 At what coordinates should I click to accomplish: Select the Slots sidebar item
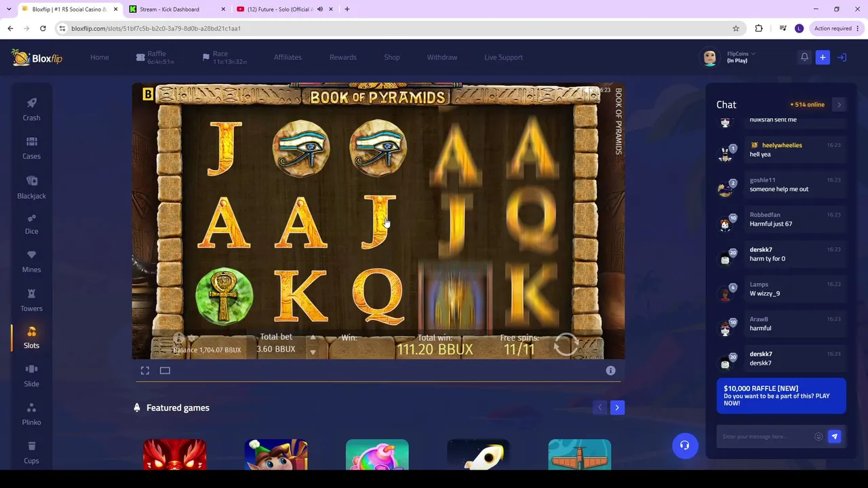click(31, 338)
